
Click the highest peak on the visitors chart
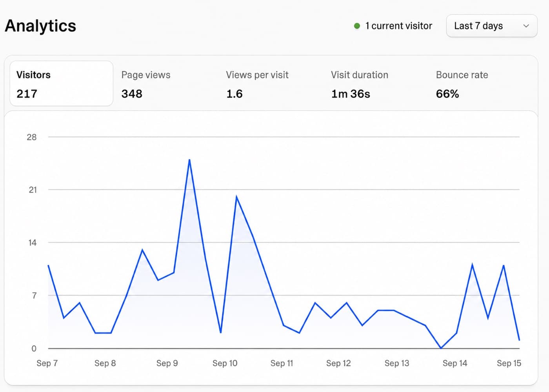pos(189,160)
